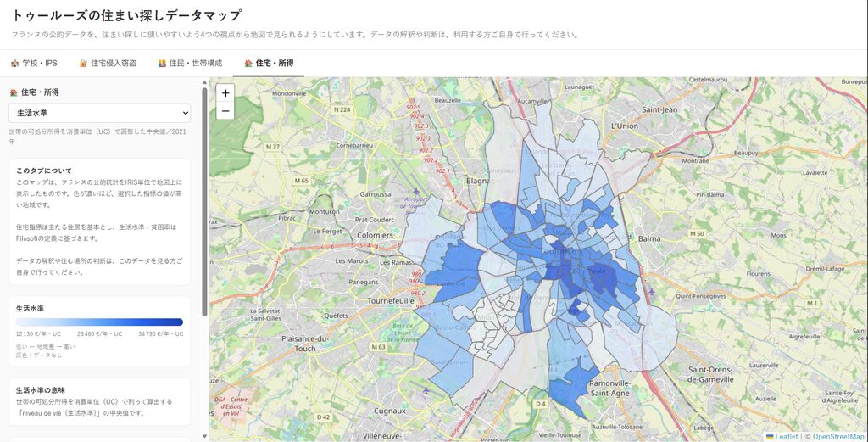The width and height of the screenshot is (868, 442).
Task: Click the airplane icon near Quint-Fonsegrives
Action: tap(651, 292)
